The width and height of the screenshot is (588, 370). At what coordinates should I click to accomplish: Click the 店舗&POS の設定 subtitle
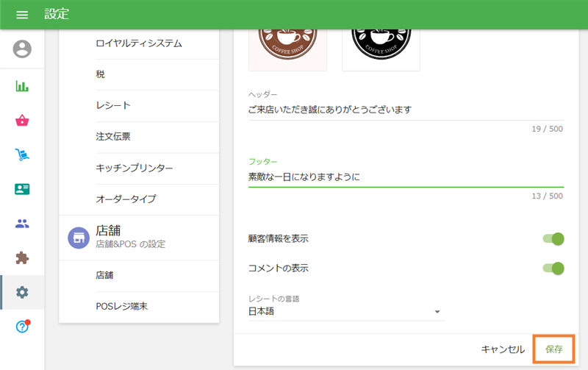(x=131, y=244)
